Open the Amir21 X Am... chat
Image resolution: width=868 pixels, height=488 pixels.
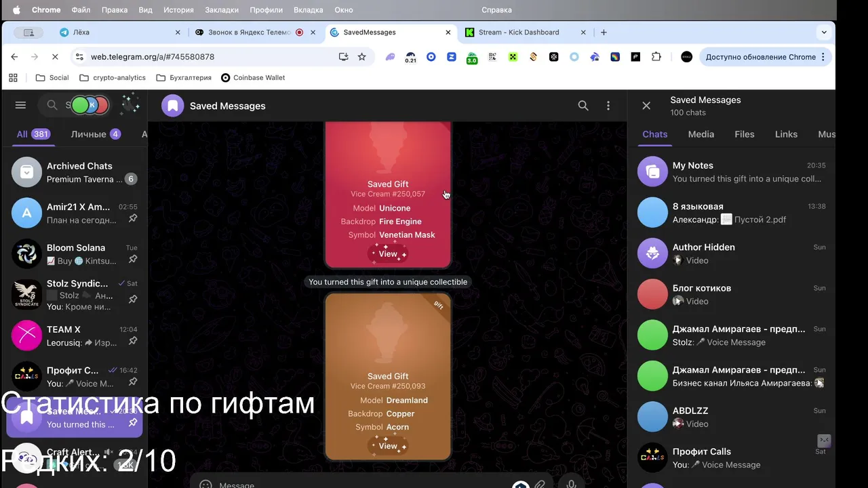click(x=75, y=213)
